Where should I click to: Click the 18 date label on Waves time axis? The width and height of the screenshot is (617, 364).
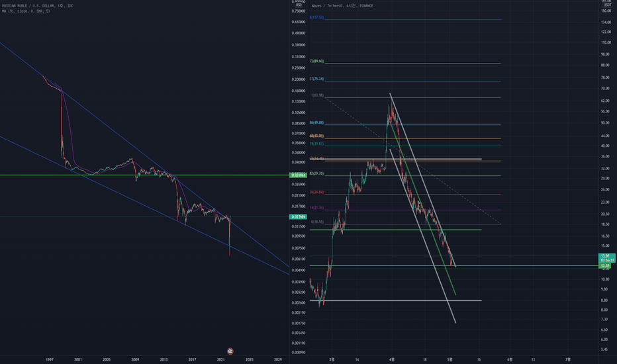tap(424, 359)
